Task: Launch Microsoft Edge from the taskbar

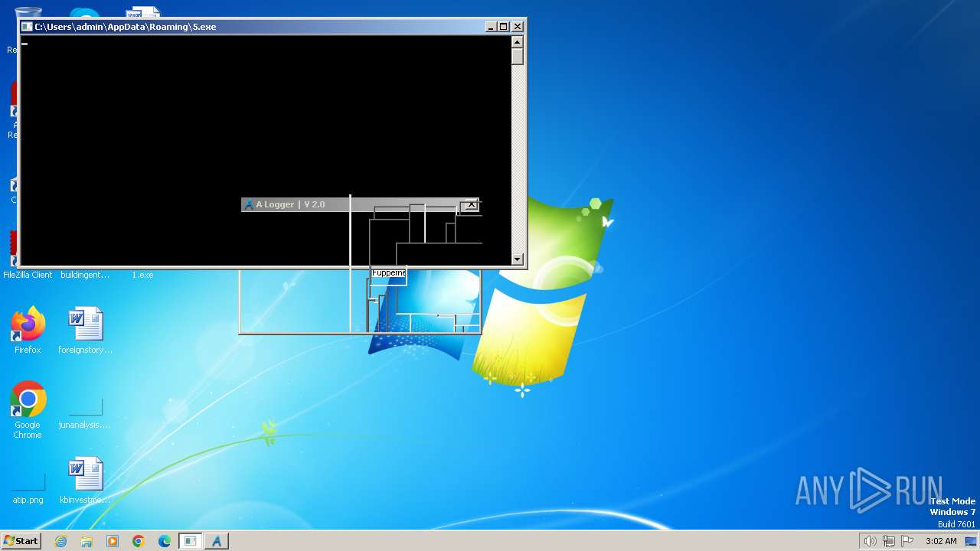Action: (x=165, y=541)
